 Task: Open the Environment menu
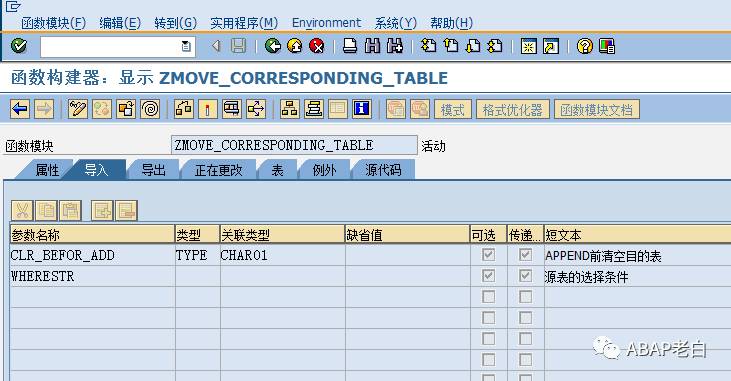coord(326,22)
